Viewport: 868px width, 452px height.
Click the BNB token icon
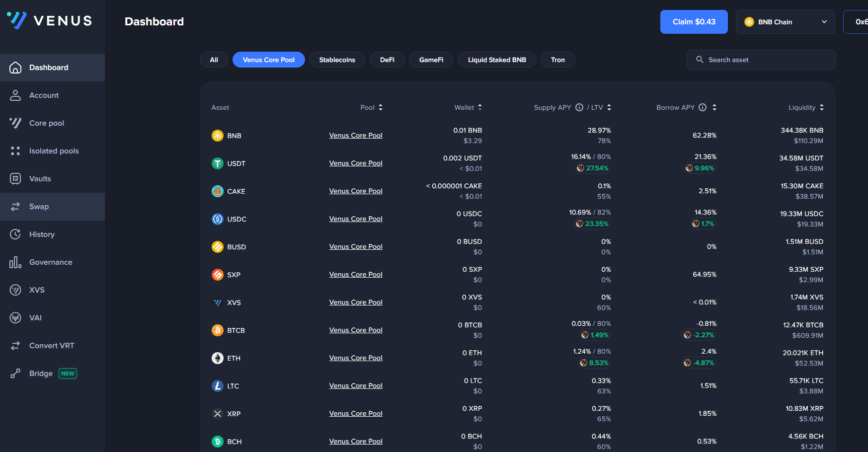pyautogui.click(x=218, y=136)
